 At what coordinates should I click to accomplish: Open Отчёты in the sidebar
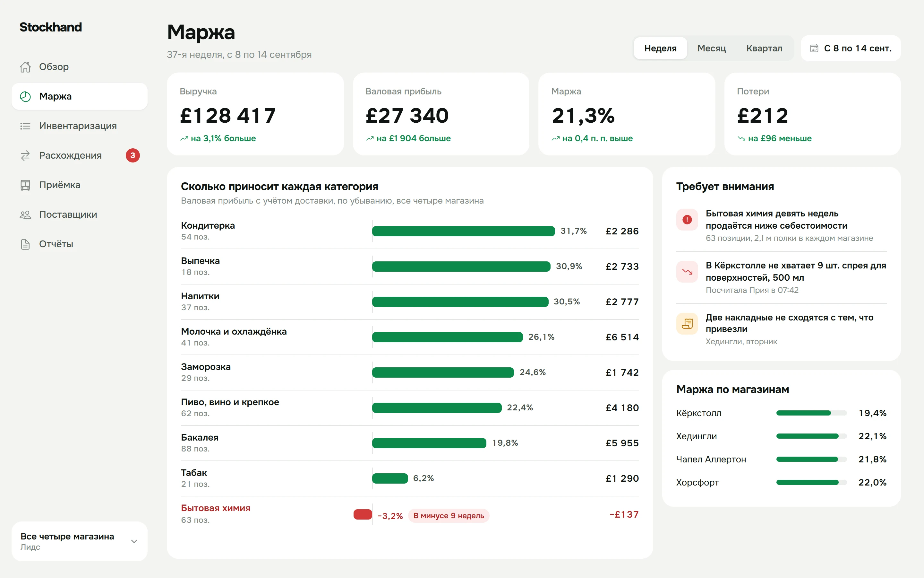(x=80, y=244)
